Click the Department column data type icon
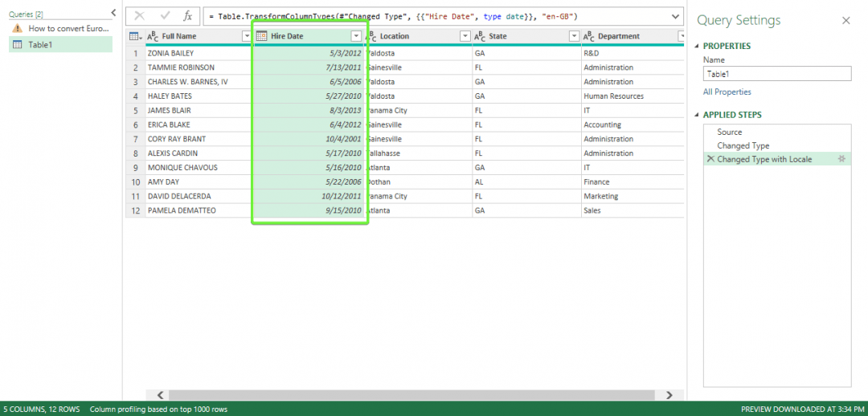Screen dimensions: 868x416 coord(590,36)
